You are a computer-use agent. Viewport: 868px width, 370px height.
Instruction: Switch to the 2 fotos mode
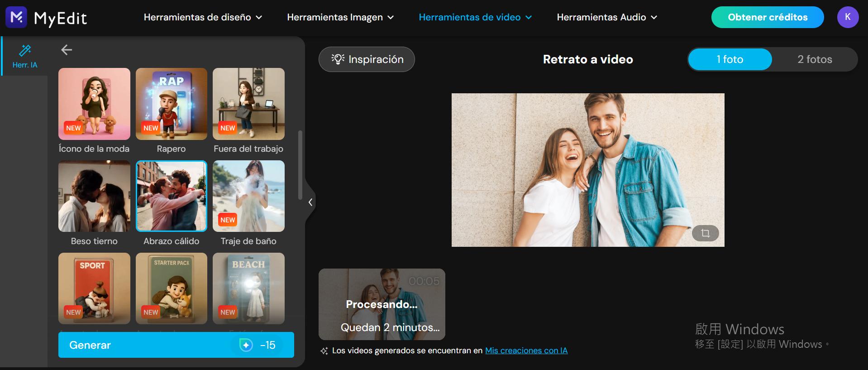[x=815, y=59]
